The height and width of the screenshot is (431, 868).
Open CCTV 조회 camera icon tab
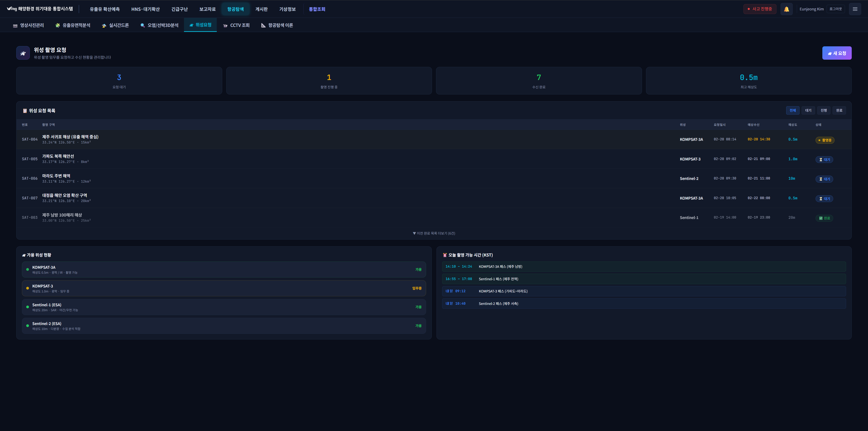(236, 25)
